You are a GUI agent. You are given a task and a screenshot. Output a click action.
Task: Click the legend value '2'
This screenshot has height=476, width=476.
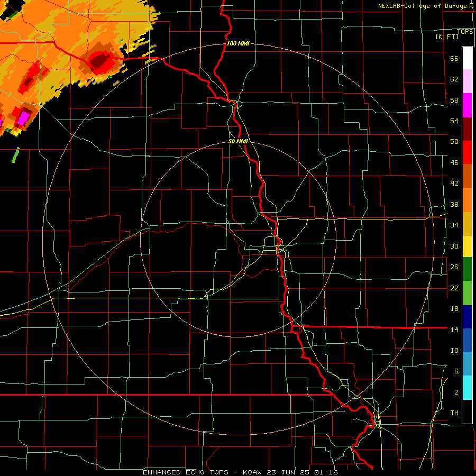click(456, 392)
